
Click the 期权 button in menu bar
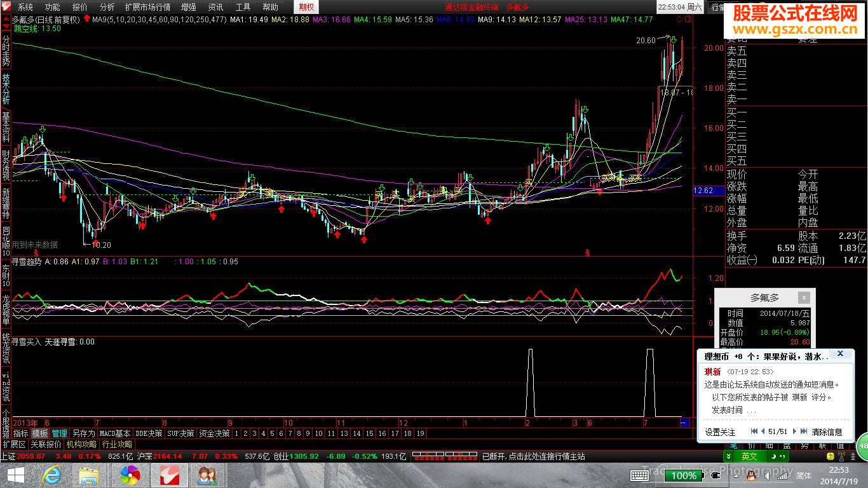(306, 7)
